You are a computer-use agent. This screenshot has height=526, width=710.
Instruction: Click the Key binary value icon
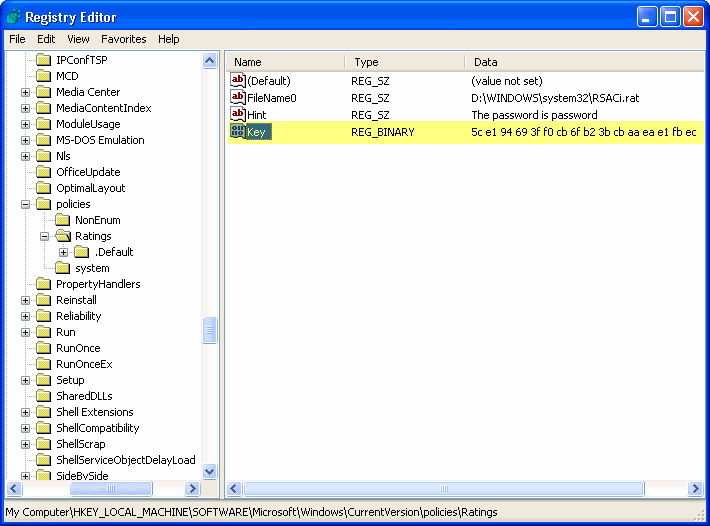pyautogui.click(x=238, y=131)
